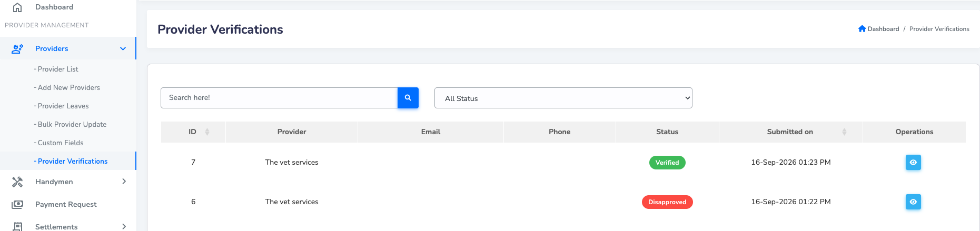Click The vet services in row 7
The height and width of the screenshot is (231, 980).
(292, 162)
